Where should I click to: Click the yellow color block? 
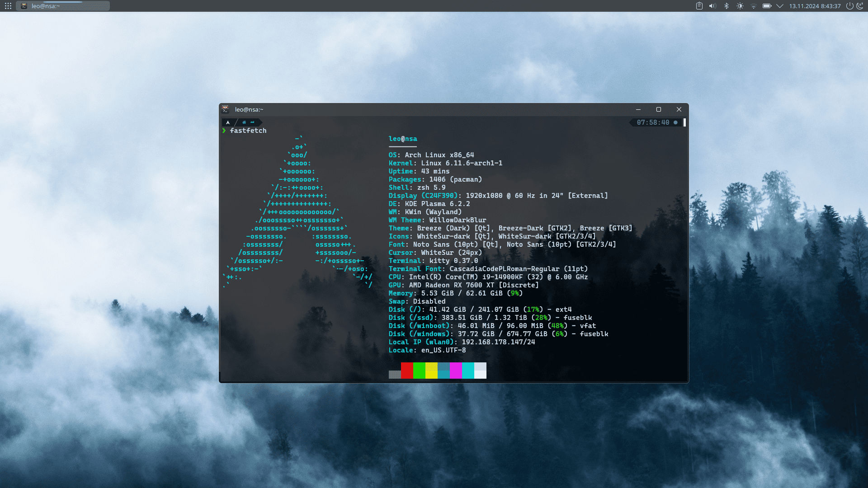click(431, 371)
